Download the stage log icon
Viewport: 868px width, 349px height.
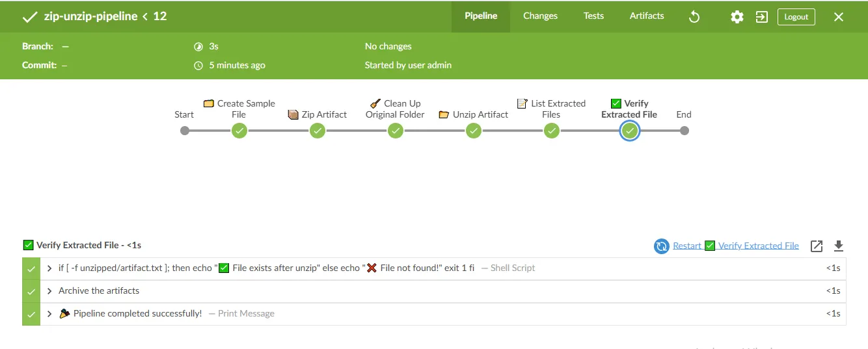pos(839,246)
